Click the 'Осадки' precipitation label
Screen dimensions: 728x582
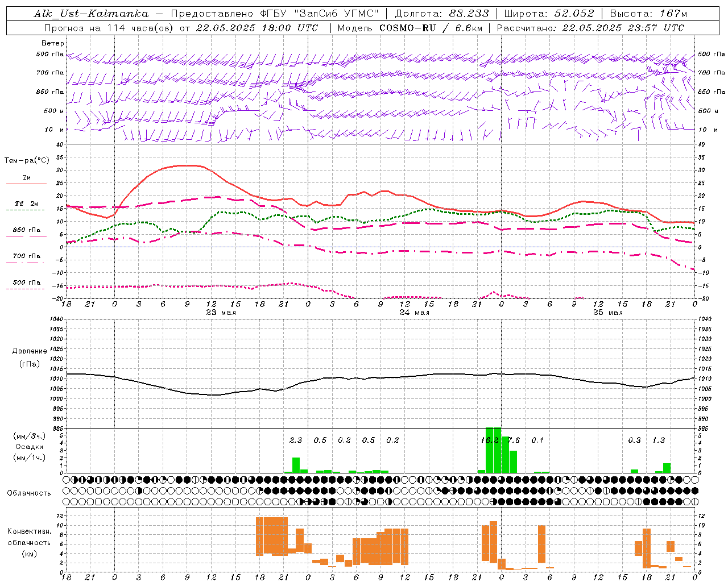(29, 447)
